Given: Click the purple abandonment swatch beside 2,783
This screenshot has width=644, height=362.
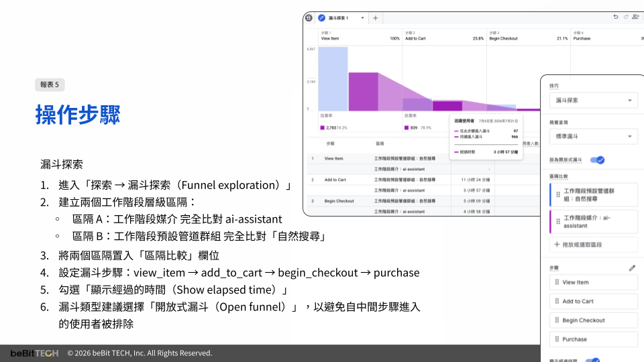Looking at the screenshot, I should 323,127.
